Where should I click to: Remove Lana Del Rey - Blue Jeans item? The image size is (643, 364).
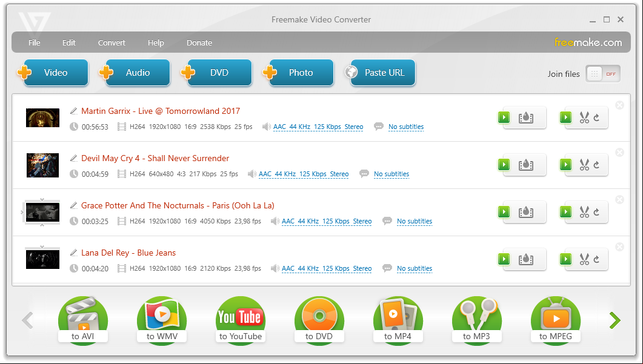619,247
